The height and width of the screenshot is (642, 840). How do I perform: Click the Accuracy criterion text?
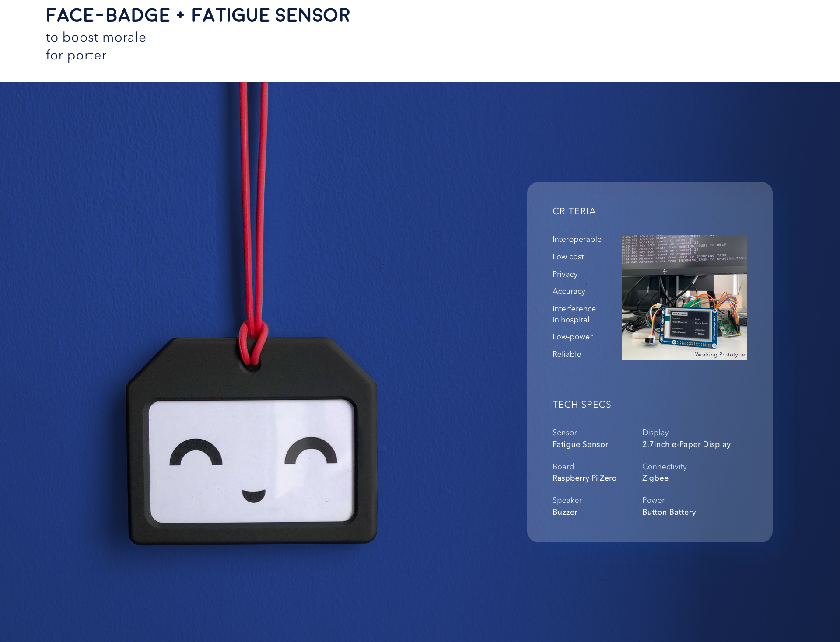coord(568,291)
